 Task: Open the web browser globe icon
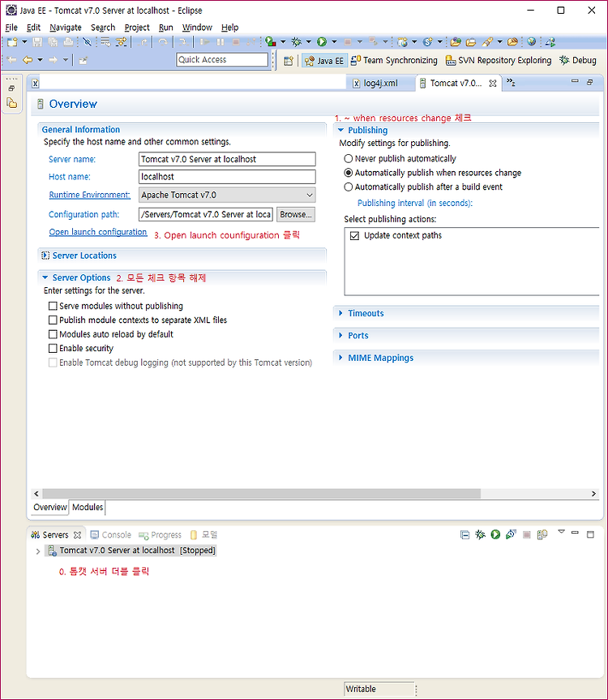(x=531, y=42)
